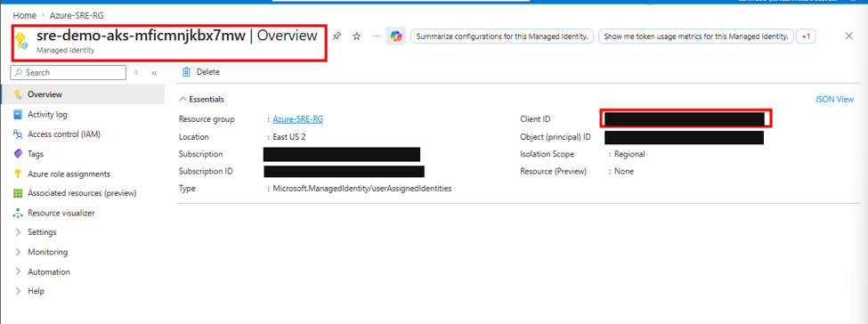Expand the Monitoring section

click(x=47, y=252)
